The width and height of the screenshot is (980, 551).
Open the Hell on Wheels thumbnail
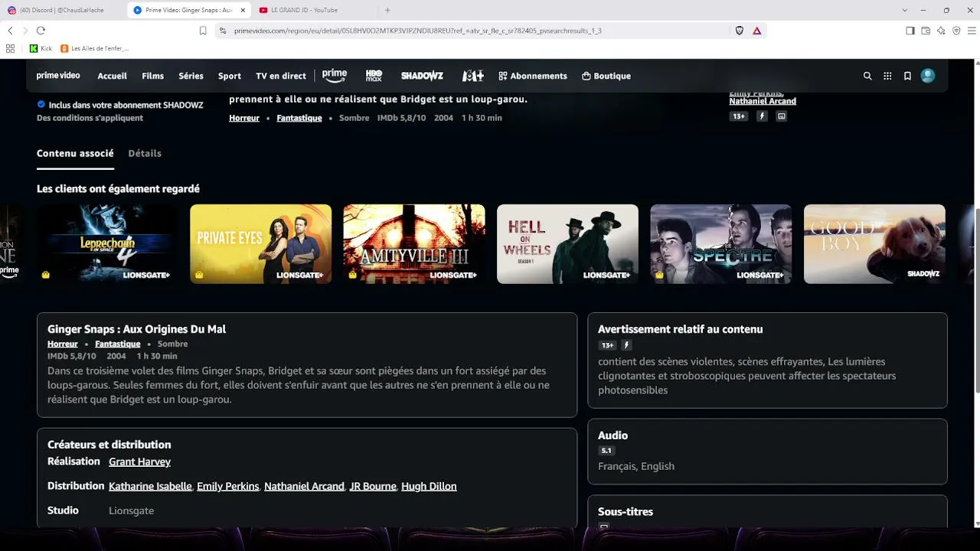tap(567, 244)
